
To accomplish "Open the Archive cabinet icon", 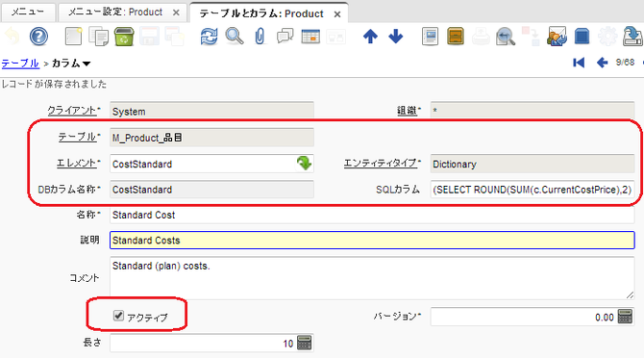I will pyautogui.click(x=456, y=37).
